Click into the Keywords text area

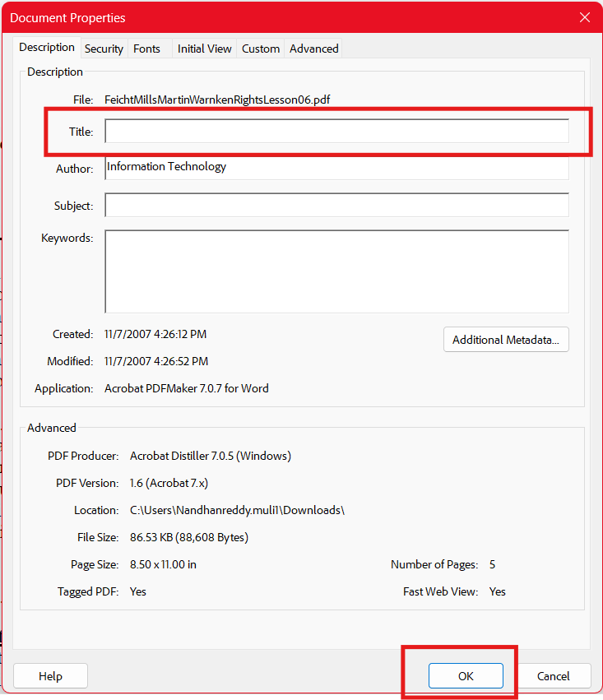(337, 271)
